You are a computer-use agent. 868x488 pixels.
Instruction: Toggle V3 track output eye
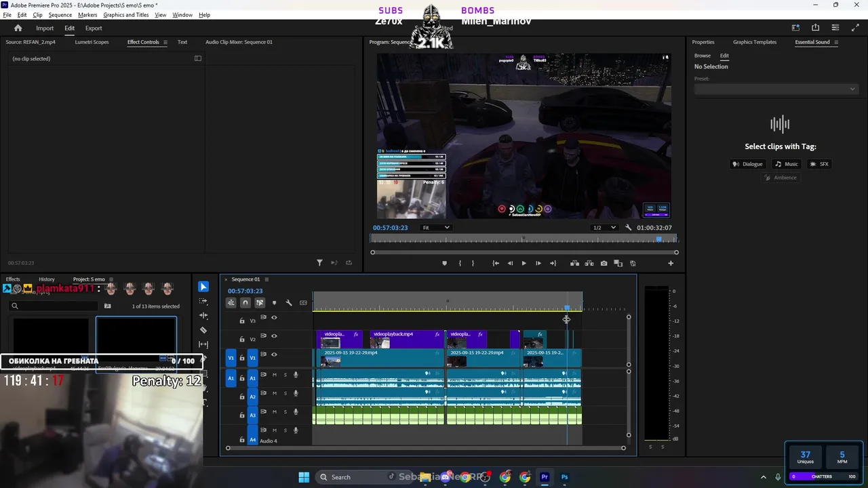pyautogui.click(x=274, y=317)
